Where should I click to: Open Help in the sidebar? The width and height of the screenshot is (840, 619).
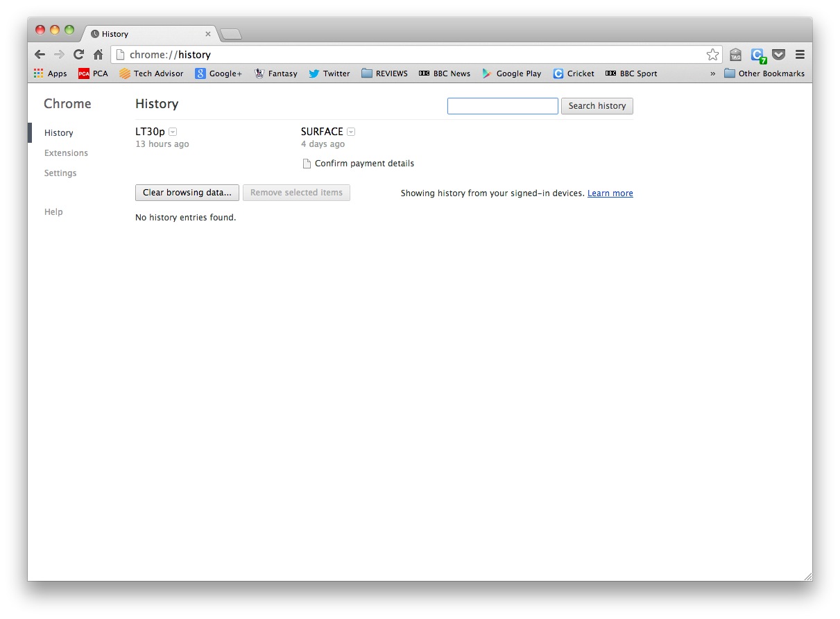53,212
